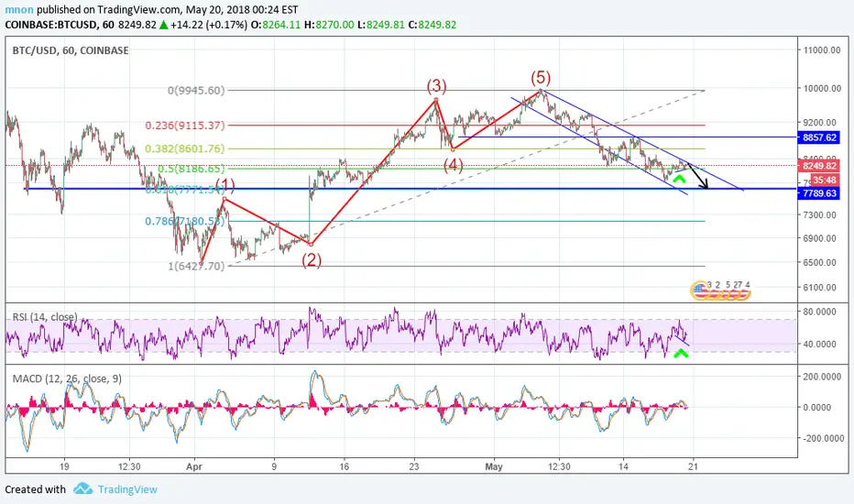The image size is (854, 504).
Task: Click the RSI (14, close) indicator label
Action: coord(45,316)
